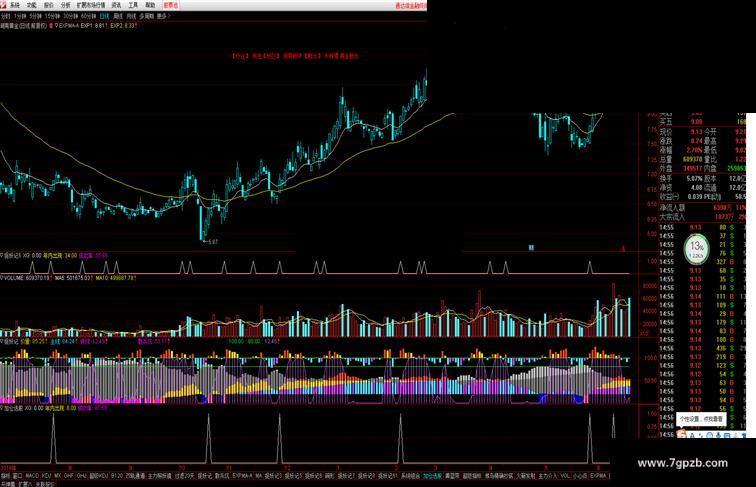This screenshot has width=756, height=487.
Task: Switch to 60分钟 chart period
Action: (88, 16)
